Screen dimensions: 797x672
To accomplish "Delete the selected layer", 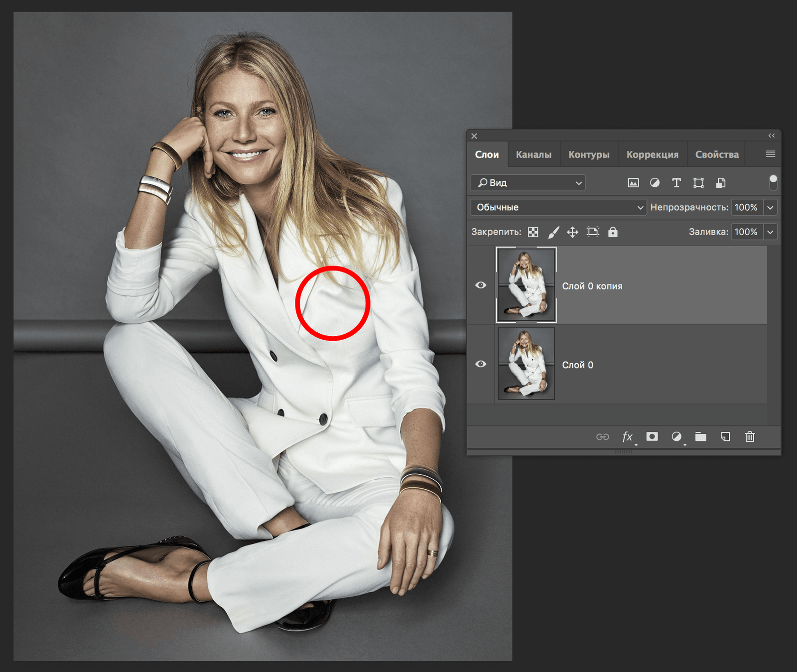I will [749, 437].
